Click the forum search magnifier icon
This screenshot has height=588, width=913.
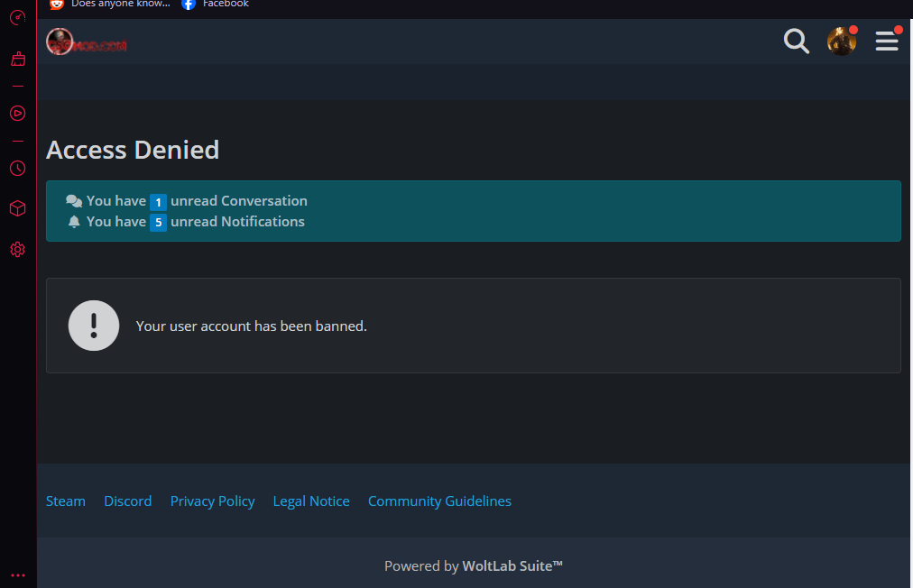[x=797, y=41]
